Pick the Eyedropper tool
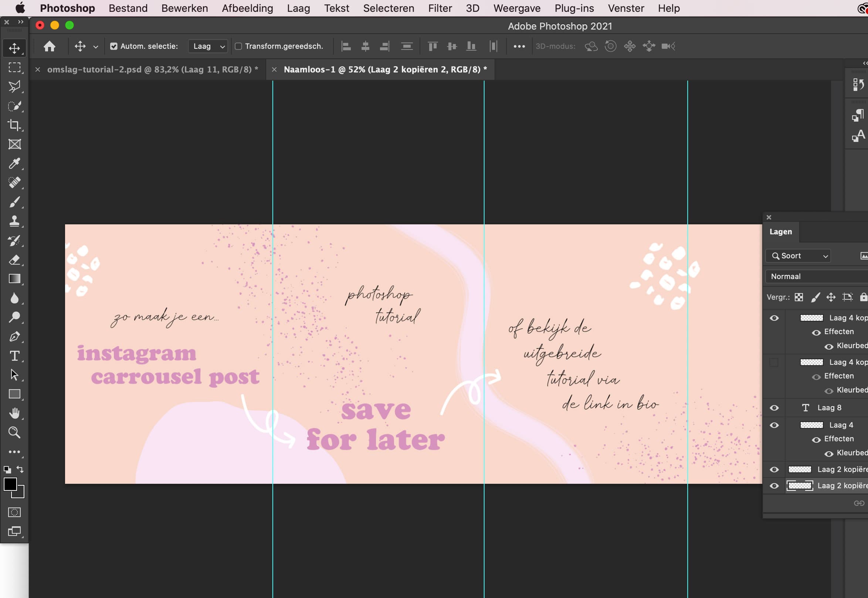This screenshot has width=868, height=598. click(x=14, y=164)
